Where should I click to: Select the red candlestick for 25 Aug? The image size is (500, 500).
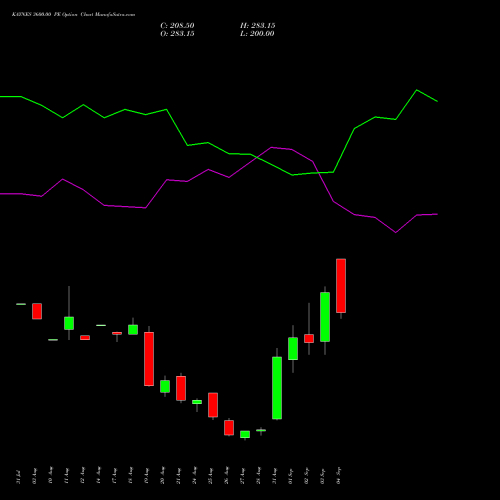(213, 405)
